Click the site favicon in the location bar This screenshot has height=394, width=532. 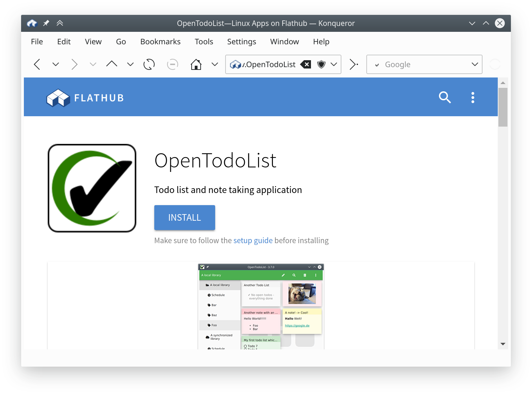click(235, 64)
